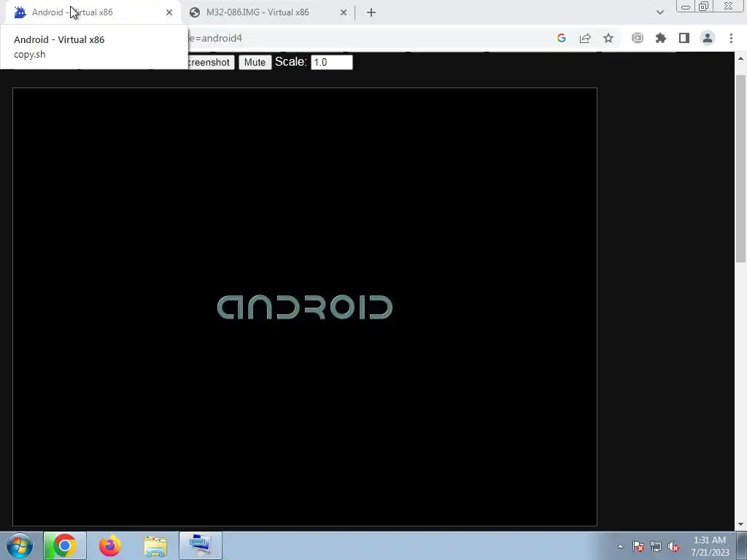Viewport: 747px width, 560px height.
Task: Click the Screenshot button
Action: click(x=210, y=63)
